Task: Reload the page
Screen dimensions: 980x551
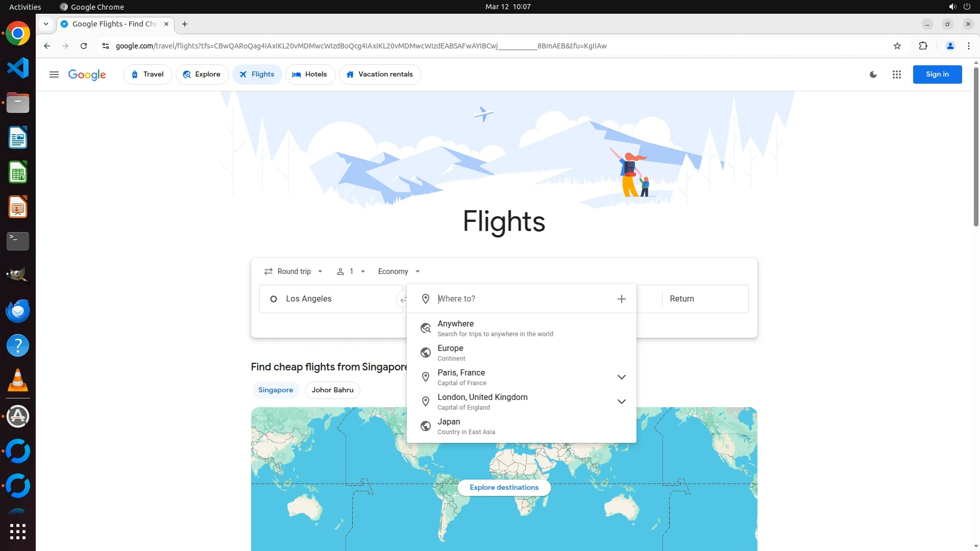Action: coord(84,46)
